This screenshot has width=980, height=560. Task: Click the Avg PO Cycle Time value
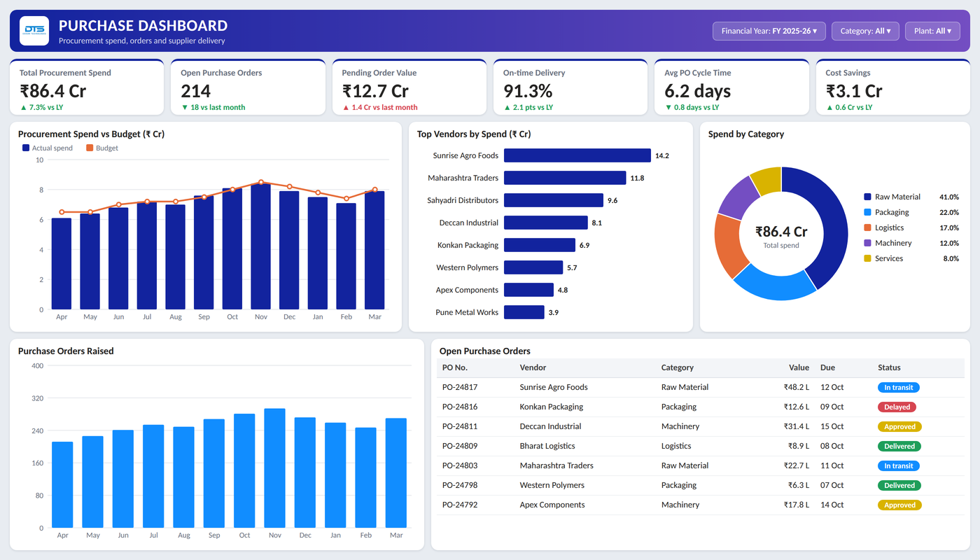697,91
